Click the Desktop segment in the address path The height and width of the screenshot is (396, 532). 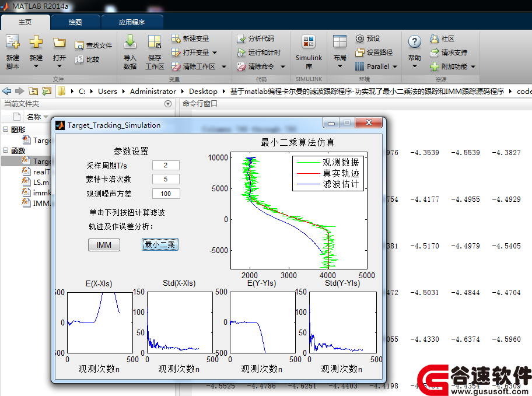[x=203, y=92]
